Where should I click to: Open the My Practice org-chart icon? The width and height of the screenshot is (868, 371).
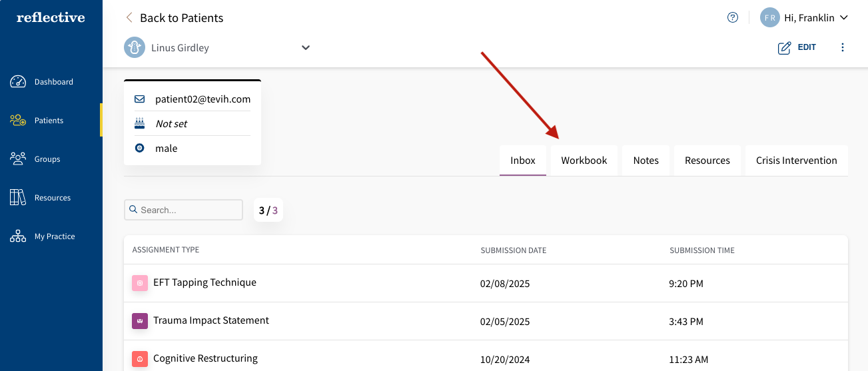point(18,236)
